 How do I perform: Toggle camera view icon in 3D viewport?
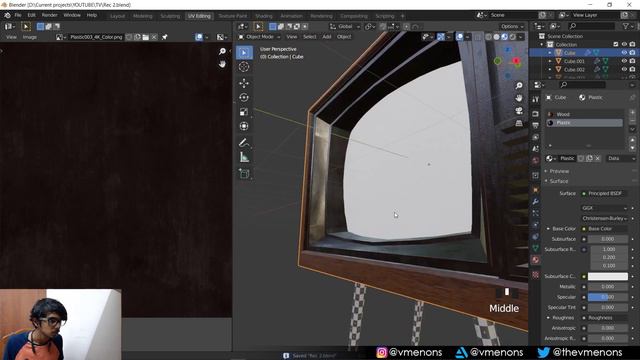(x=519, y=111)
